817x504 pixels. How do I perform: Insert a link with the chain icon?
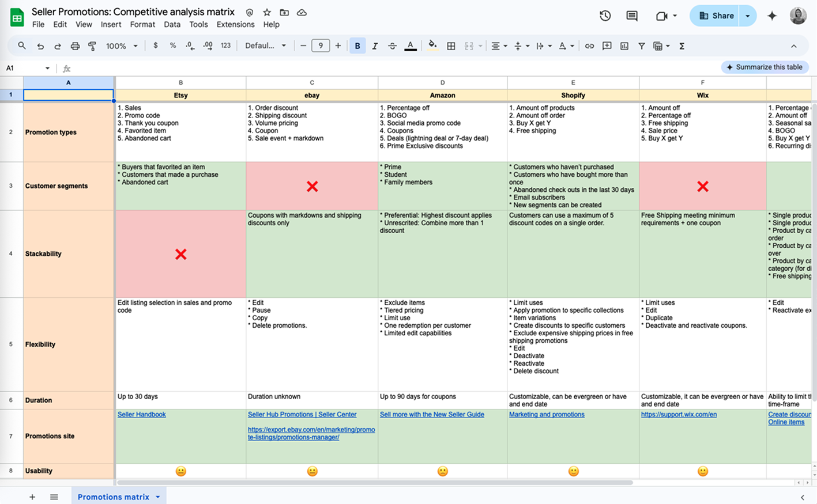tap(589, 46)
